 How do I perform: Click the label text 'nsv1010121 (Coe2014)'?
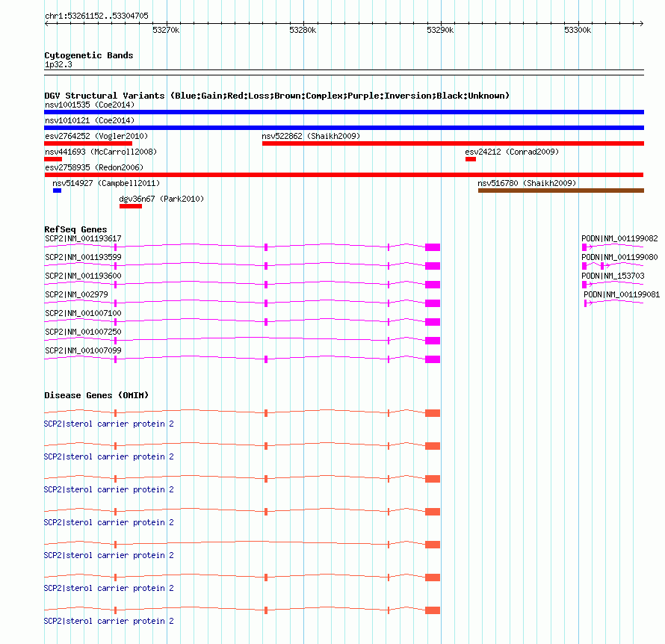pos(90,120)
